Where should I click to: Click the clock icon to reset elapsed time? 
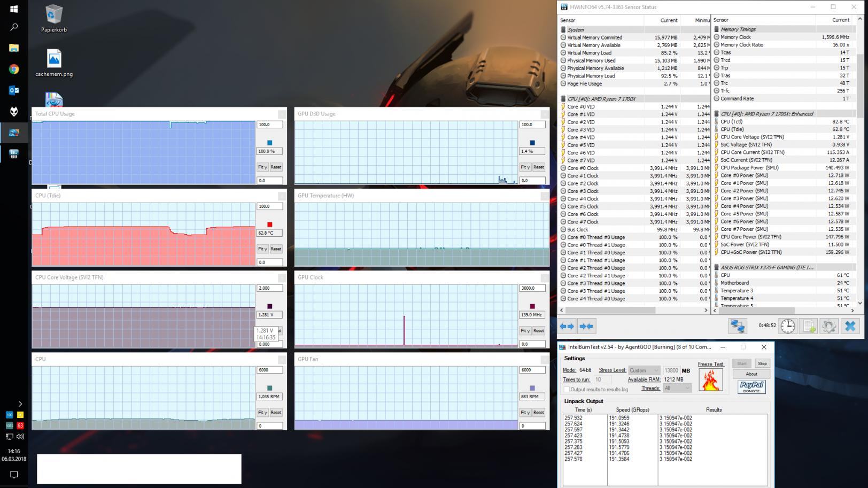[x=788, y=326]
